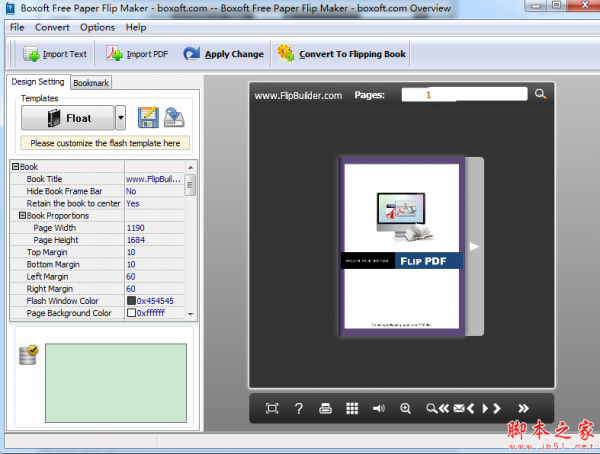
Task: Click the Flash Window Color swatch
Action: pos(131,300)
